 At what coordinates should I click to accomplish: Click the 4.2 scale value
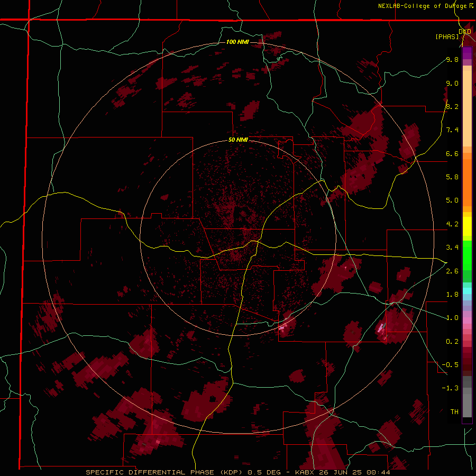coord(452,224)
